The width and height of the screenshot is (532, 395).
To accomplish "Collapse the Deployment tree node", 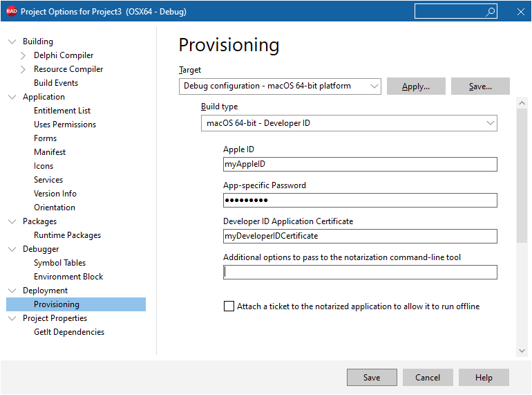I will tap(12, 291).
